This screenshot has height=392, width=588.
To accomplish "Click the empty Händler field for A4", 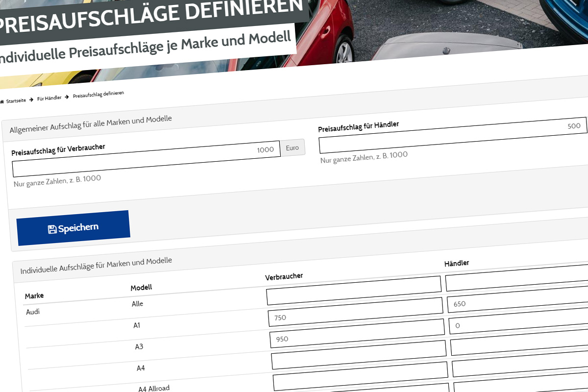I will (x=520, y=347).
